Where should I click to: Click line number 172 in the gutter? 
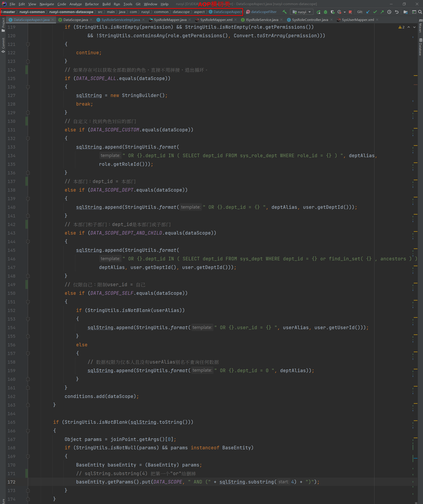click(x=11, y=482)
